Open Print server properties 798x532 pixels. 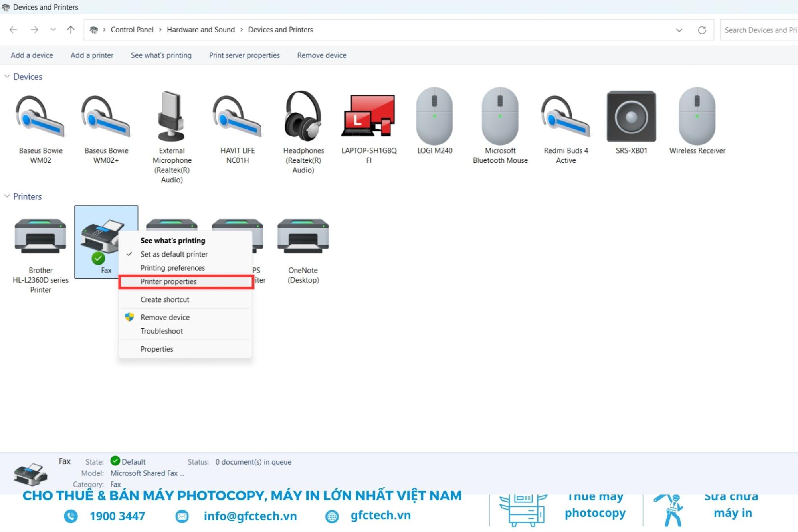click(244, 55)
